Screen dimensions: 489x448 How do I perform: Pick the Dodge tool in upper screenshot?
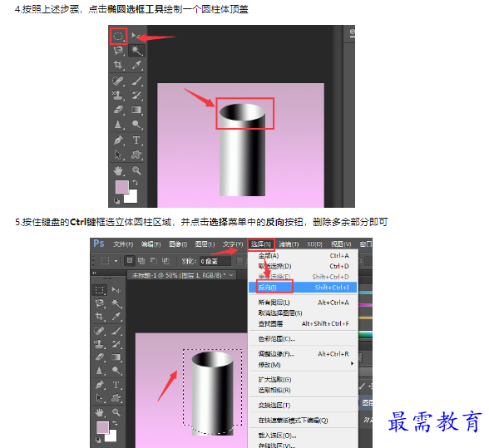click(x=136, y=125)
